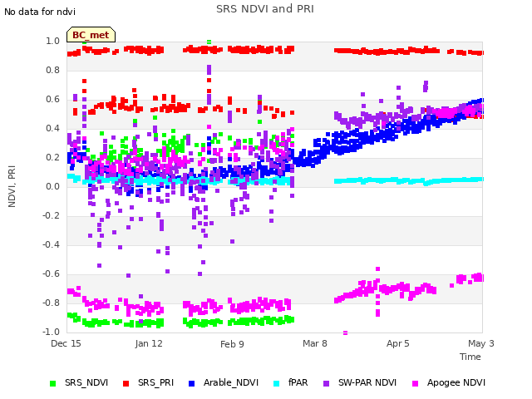The width and height of the screenshot is (532, 399).
Task: Click the 0.6 y-axis tick label
Action: tap(52, 100)
